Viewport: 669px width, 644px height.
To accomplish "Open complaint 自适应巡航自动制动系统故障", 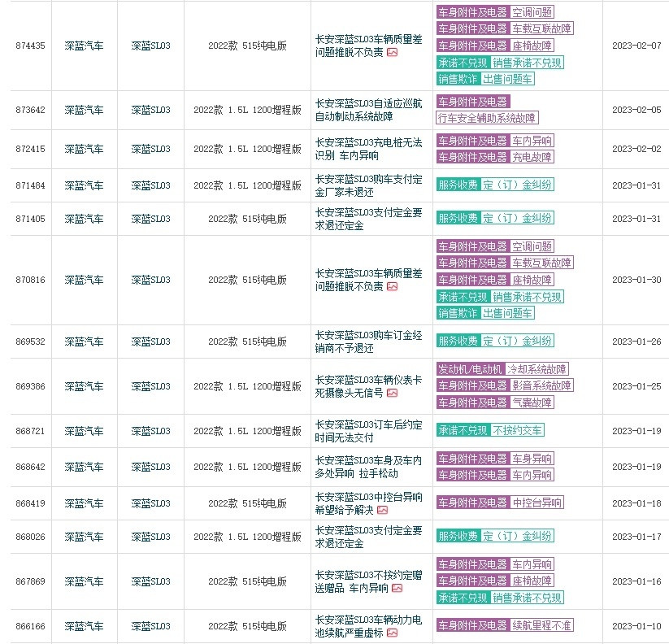I will click(x=368, y=110).
